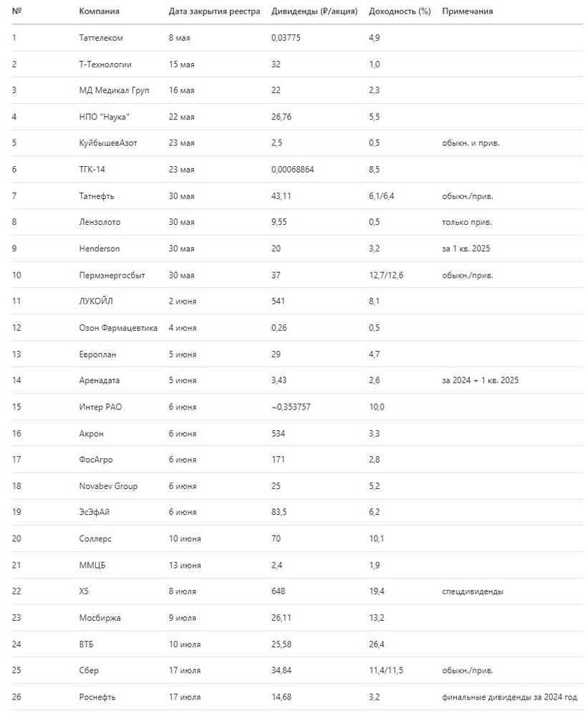588x716 pixels.
Task: Click the Т-Технологии company name
Action: click(105, 64)
